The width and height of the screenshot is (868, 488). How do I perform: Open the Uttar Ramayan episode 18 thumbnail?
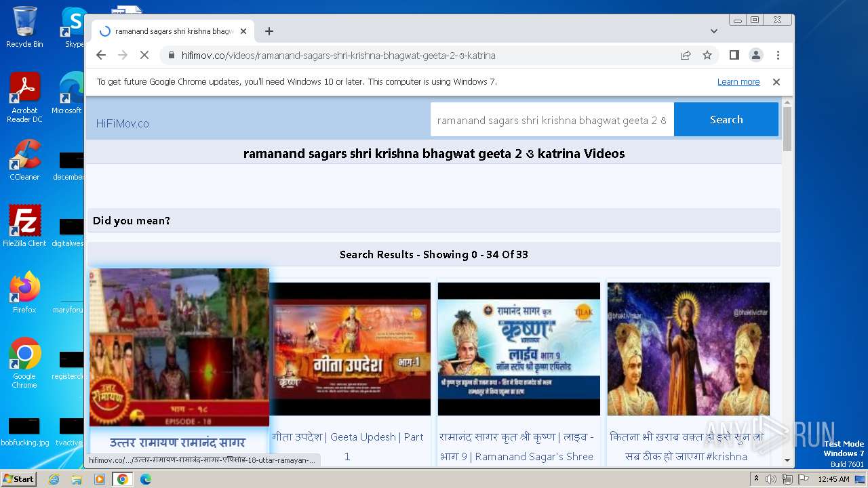[x=179, y=347]
